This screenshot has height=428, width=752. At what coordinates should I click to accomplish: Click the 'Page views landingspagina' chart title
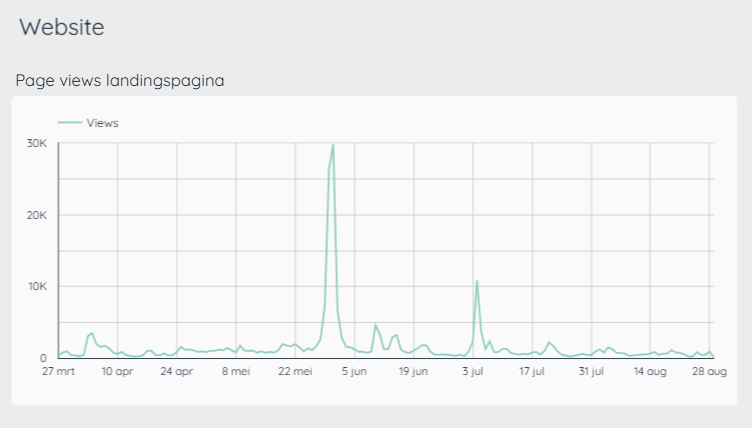[120, 80]
